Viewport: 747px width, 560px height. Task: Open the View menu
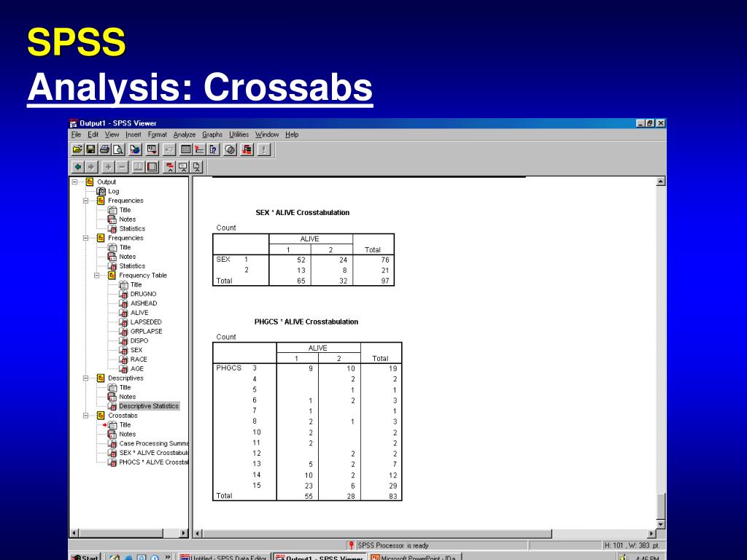112,135
